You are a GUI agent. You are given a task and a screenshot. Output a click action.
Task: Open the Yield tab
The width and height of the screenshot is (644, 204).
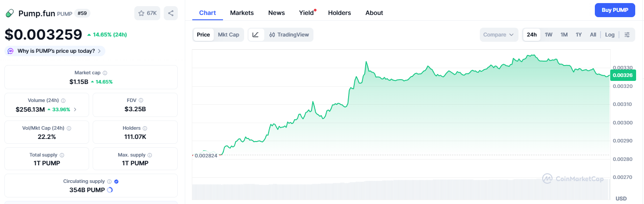coord(306,13)
